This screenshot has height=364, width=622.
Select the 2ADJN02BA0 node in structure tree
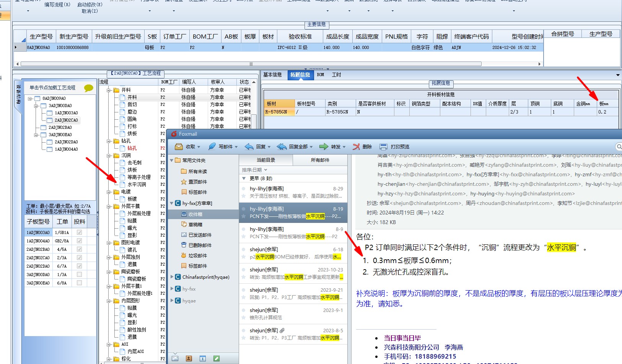(x=60, y=128)
